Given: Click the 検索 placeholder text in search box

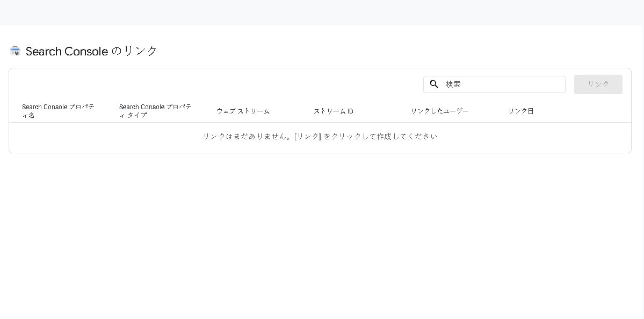Looking at the screenshot, I should 453,84.
